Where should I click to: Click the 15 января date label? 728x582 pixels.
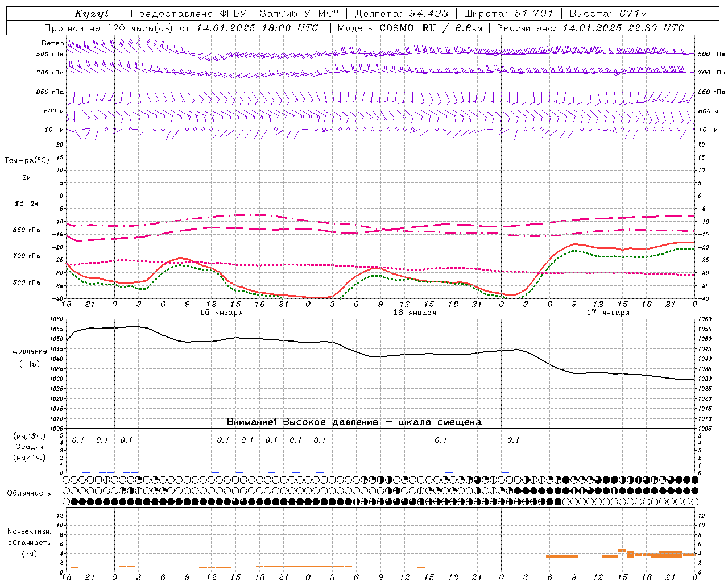click(x=221, y=313)
